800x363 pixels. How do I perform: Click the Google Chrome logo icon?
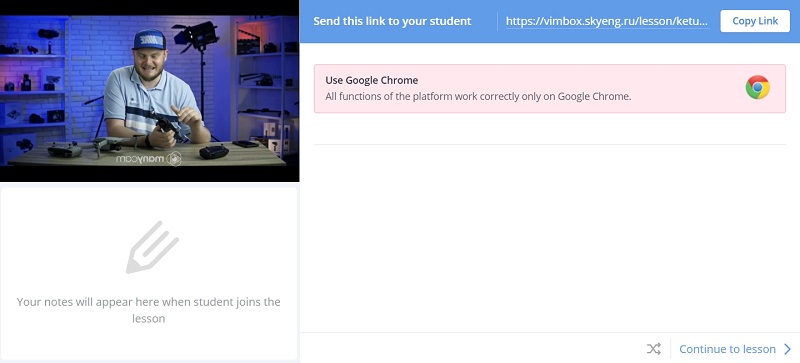coord(757,88)
